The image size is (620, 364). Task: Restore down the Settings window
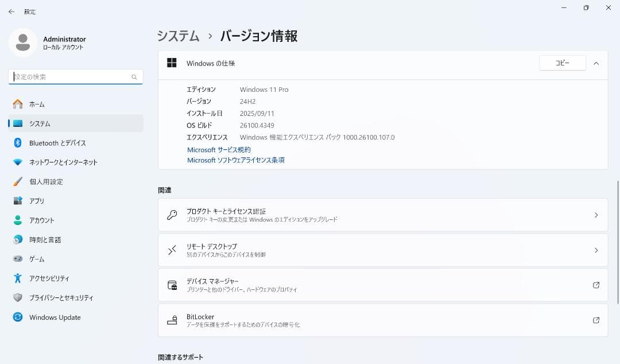click(x=586, y=8)
